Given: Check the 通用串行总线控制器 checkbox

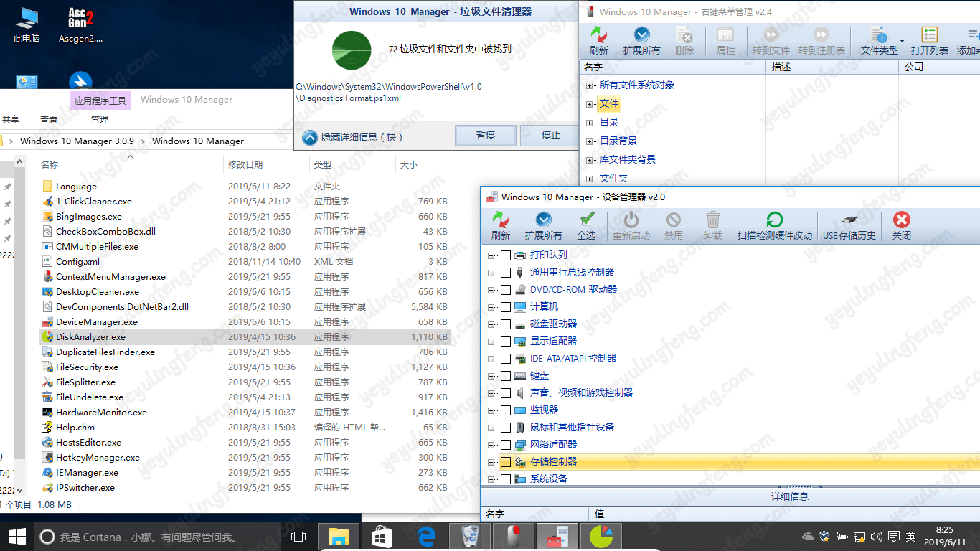Looking at the screenshot, I should click(506, 273).
